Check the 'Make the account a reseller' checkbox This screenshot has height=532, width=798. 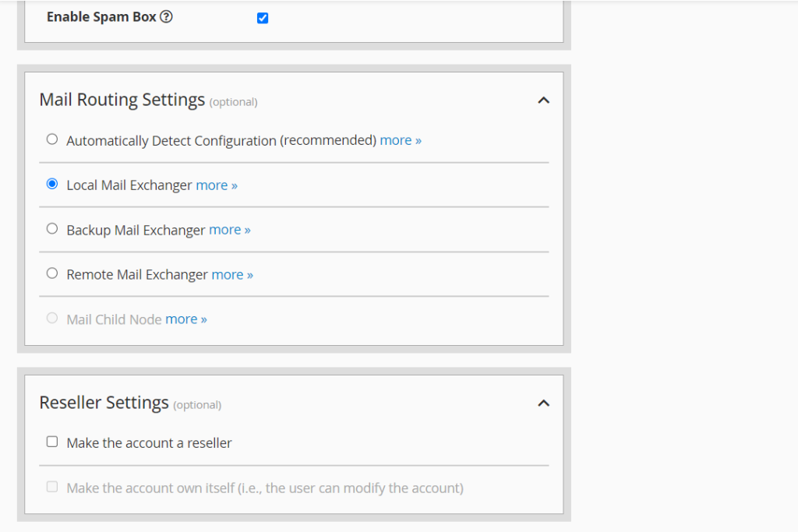[52, 442]
